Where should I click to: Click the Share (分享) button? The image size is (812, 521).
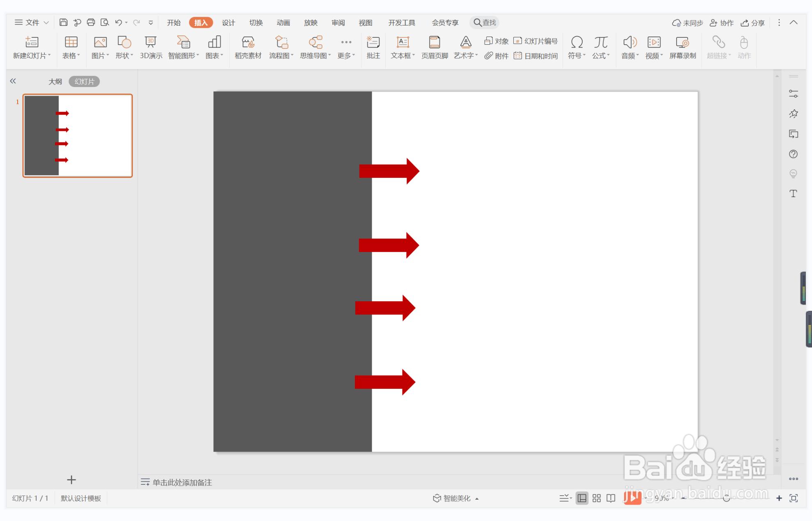point(753,23)
